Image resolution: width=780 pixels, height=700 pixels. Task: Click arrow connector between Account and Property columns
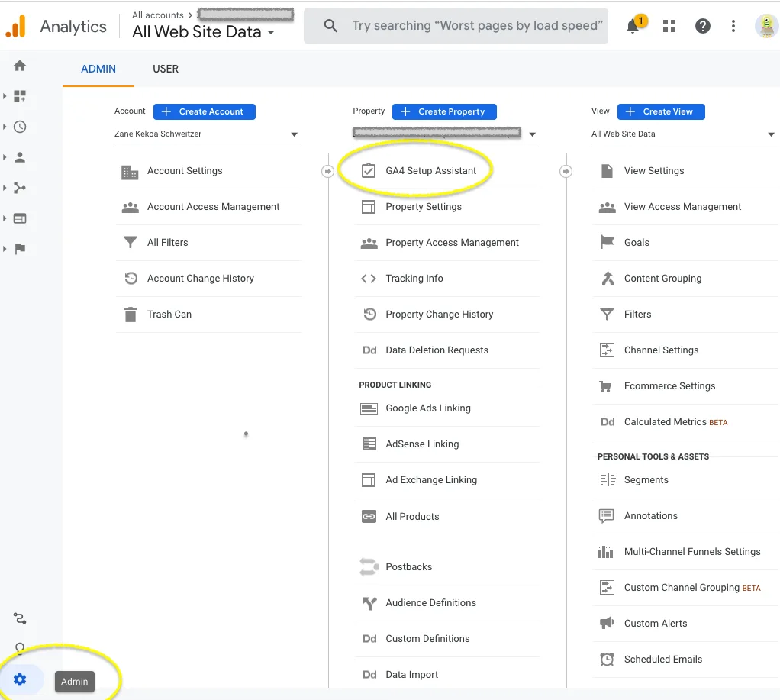[327, 171]
